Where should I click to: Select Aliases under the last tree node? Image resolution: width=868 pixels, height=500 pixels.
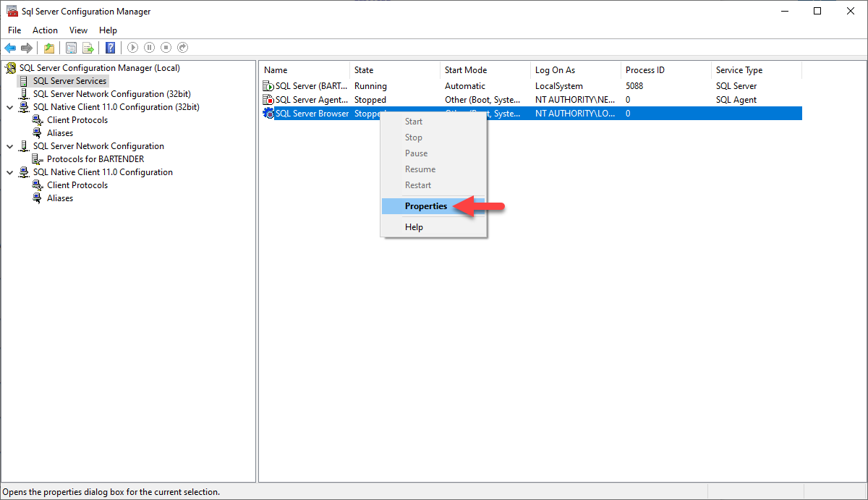tap(60, 198)
